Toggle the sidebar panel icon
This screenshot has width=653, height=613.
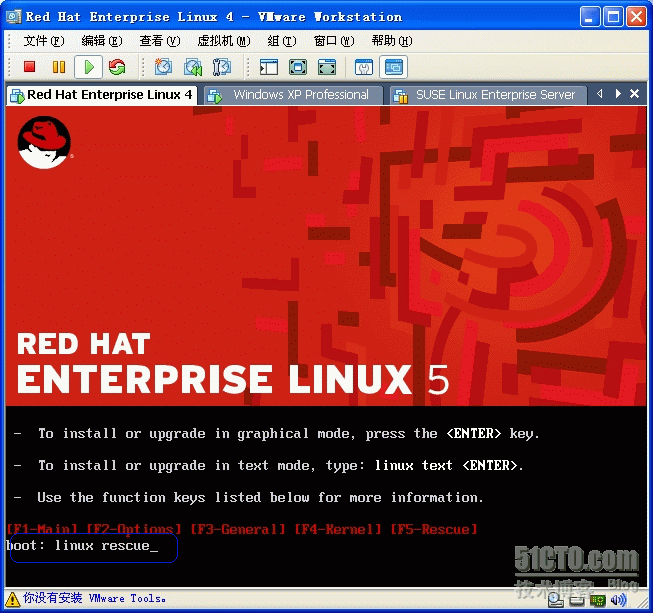coord(269,67)
